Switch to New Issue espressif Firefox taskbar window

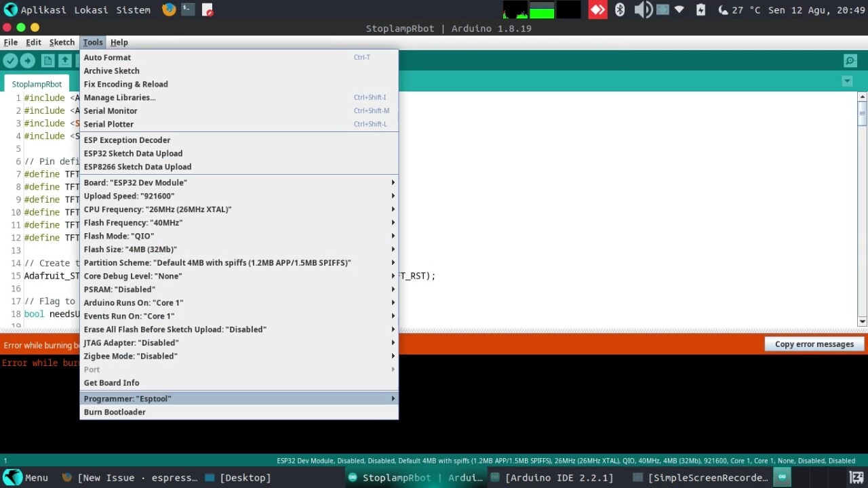(130, 478)
